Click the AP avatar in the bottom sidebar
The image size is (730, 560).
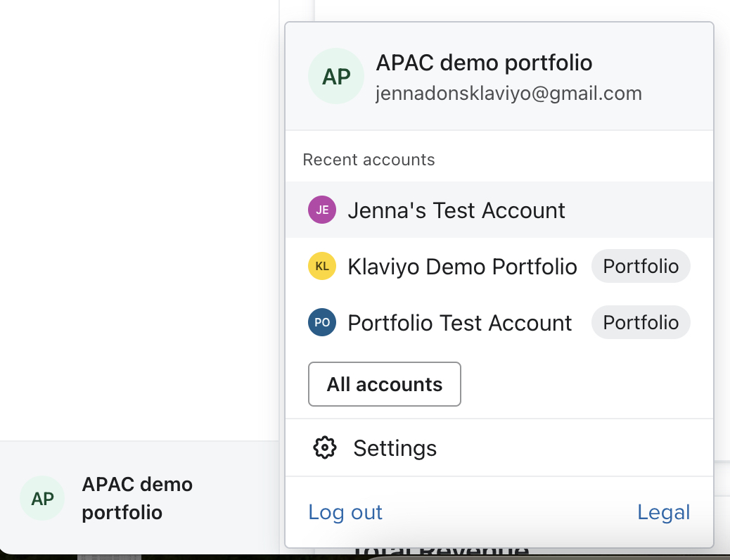(x=42, y=498)
